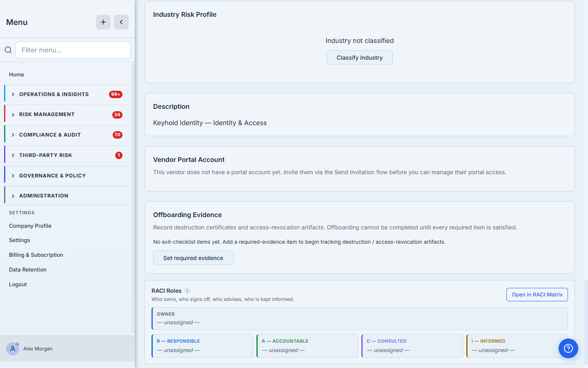
Task: Click the Administration label
Action: (x=44, y=196)
